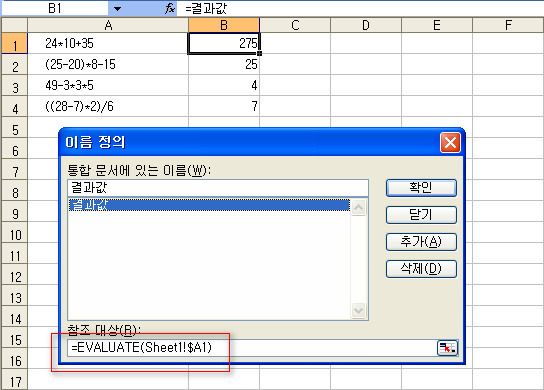
Task: Click the 추가(A) button
Action: click(x=421, y=241)
